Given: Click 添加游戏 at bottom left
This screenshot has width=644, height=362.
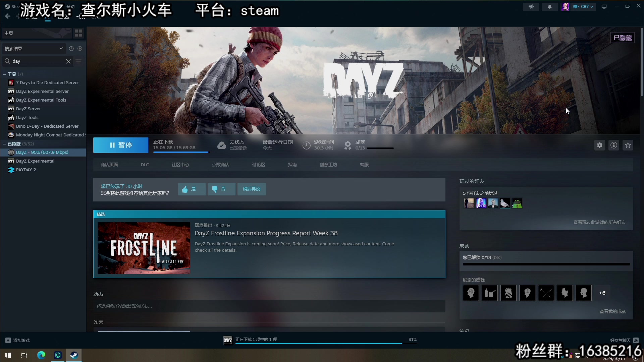Looking at the screenshot, I should point(17,340).
